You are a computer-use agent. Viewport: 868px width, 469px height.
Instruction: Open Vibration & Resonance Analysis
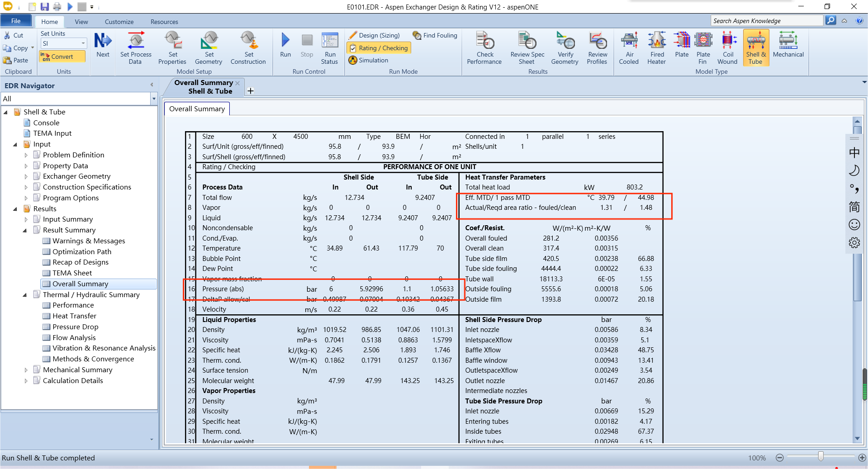tap(104, 348)
